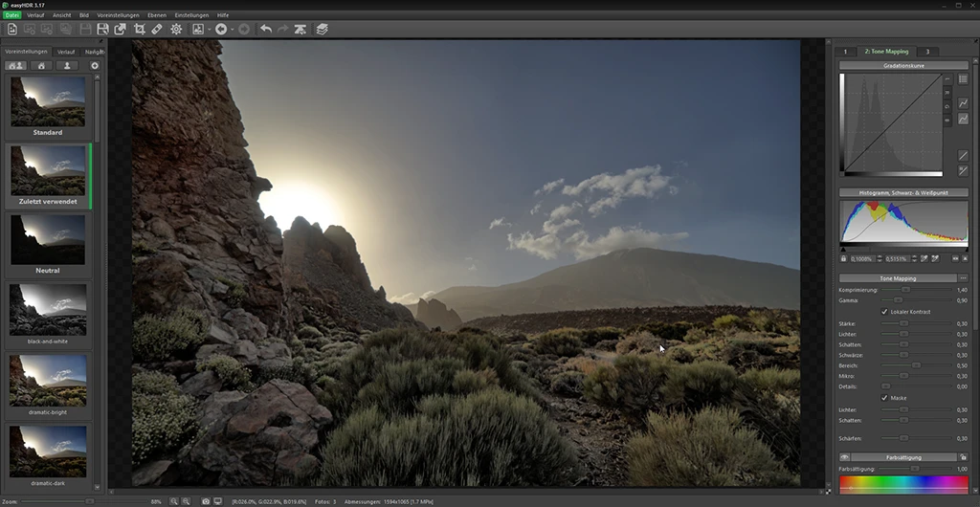This screenshot has height=507, width=980.
Task: Open the Ebenen menu
Action: pyautogui.click(x=155, y=15)
